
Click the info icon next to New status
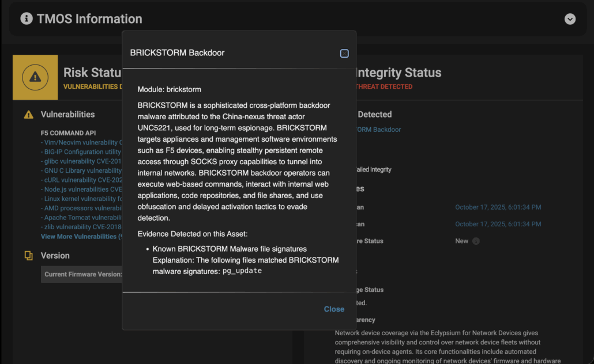[476, 241]
